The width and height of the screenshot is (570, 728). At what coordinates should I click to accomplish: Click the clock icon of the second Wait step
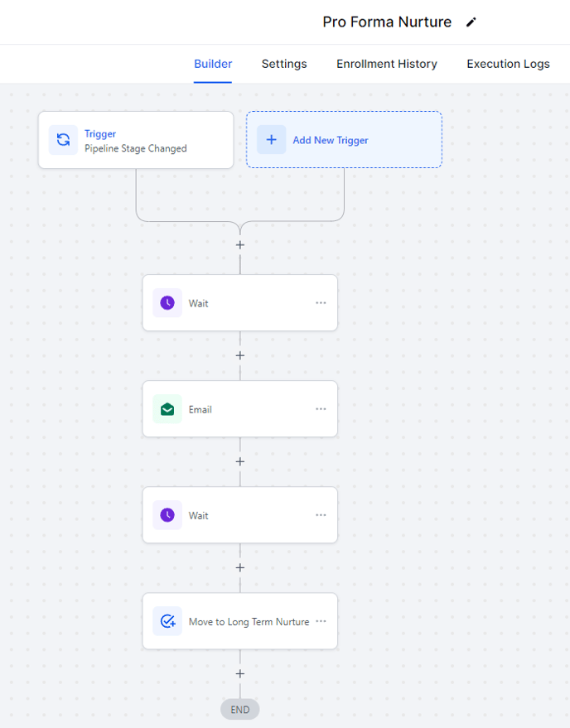click(x=167, y=515)
